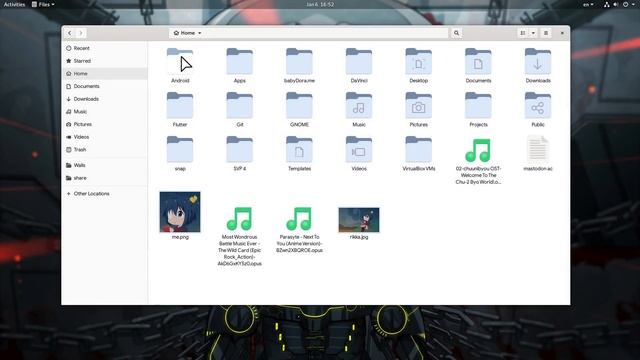Open the system status menu
This screenshot has width=640, height=360.
coord(620,4)
